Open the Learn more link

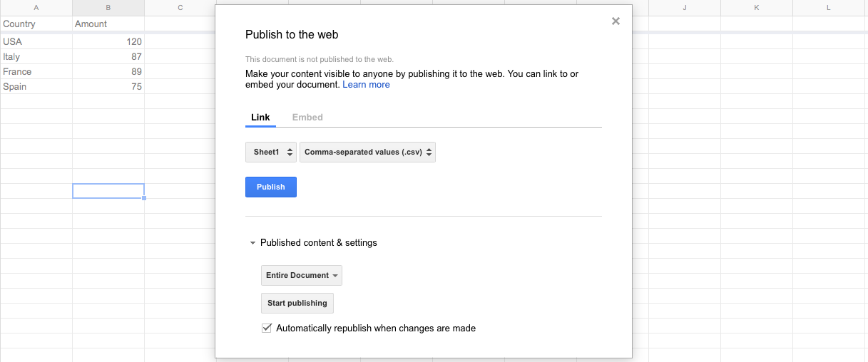pyautogui.click(x=366, y=85)
